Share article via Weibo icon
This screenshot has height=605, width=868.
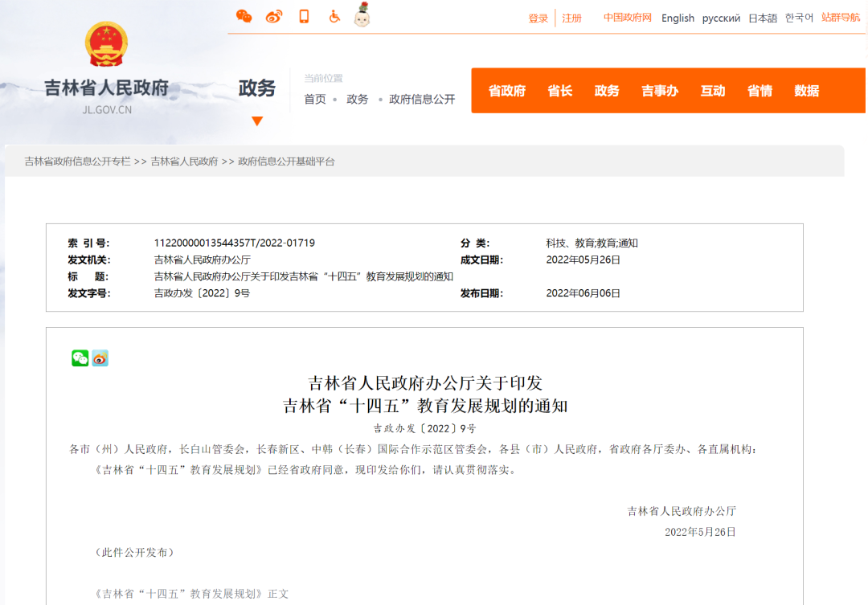coord(100,358)
